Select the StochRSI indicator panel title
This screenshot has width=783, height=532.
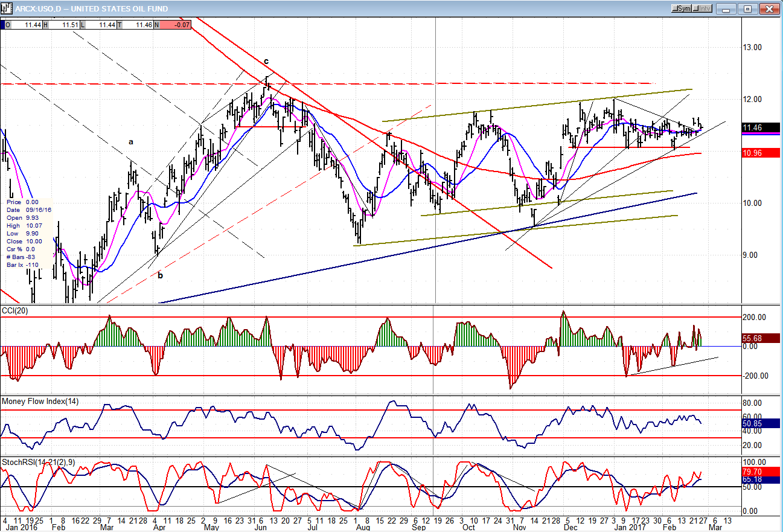(37, 462)
